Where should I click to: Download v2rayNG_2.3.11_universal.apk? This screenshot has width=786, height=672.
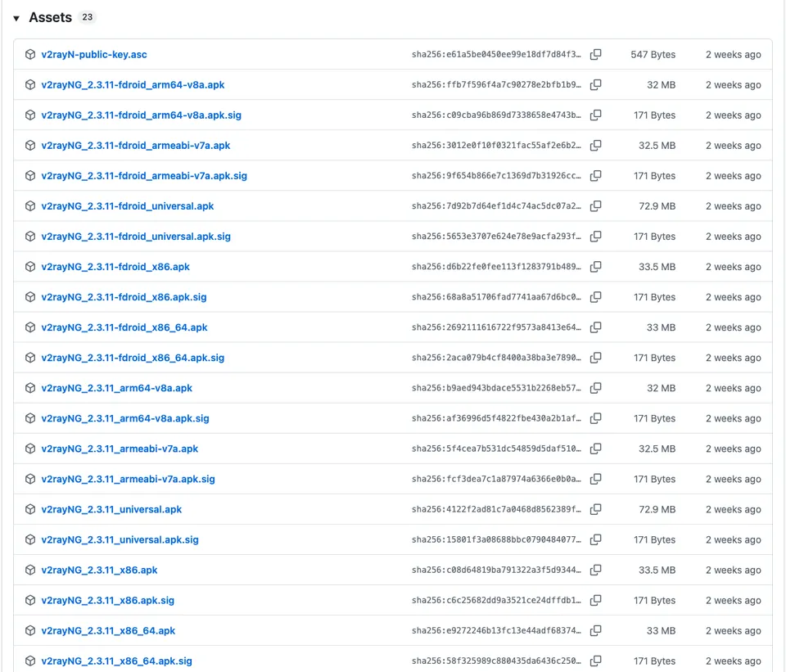pos(111,509)
